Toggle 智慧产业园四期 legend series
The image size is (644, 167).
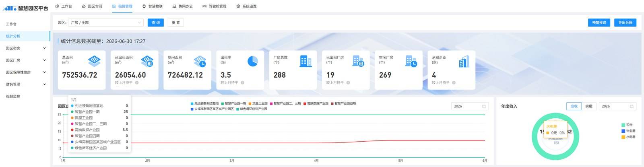(343, 103)
